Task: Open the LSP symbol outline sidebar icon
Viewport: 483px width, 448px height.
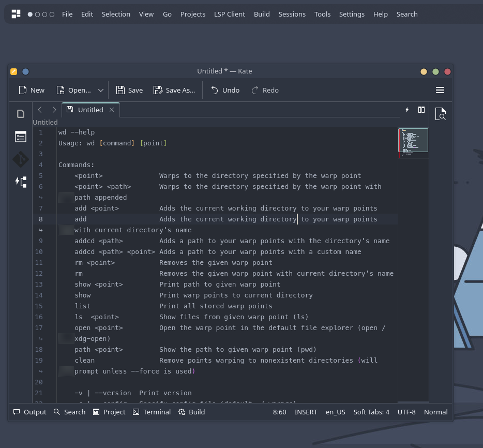Action: click(x=21, y=182)
